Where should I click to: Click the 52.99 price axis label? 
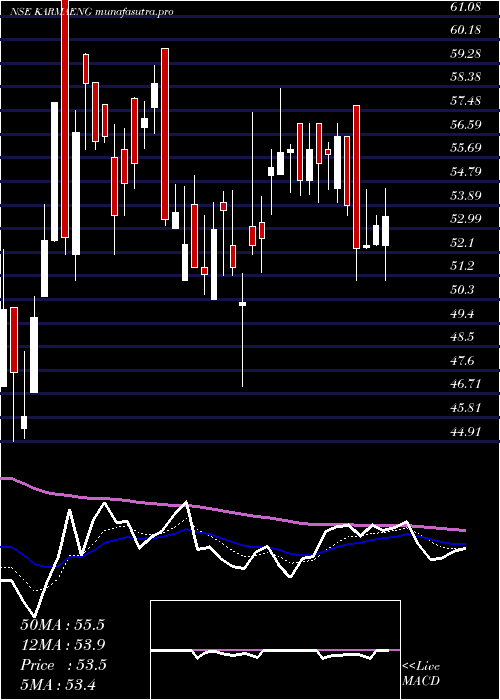[464, 218]
